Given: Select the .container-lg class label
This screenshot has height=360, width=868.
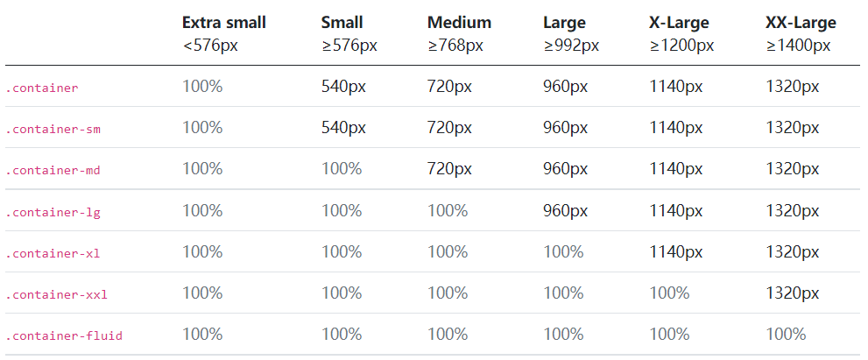Looking at the screenshot, I should [x=53, y=211].
